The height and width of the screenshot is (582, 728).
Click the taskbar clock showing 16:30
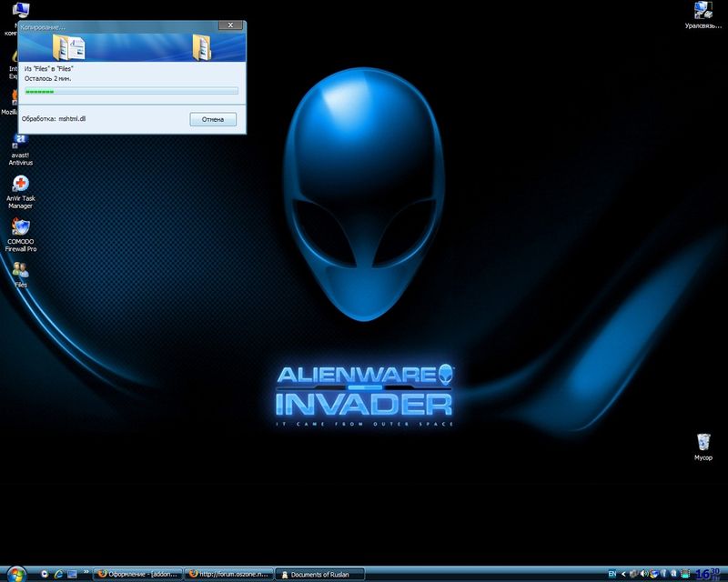point(708,574)
